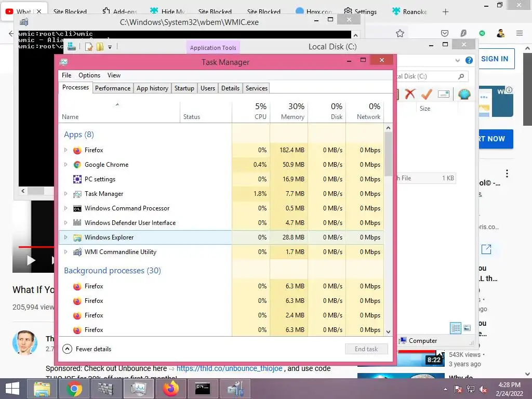Click the Firefox icon in Apps list
Image resolution: width=532 pixels, height=399 pixels.
click(x=77, y=150)
